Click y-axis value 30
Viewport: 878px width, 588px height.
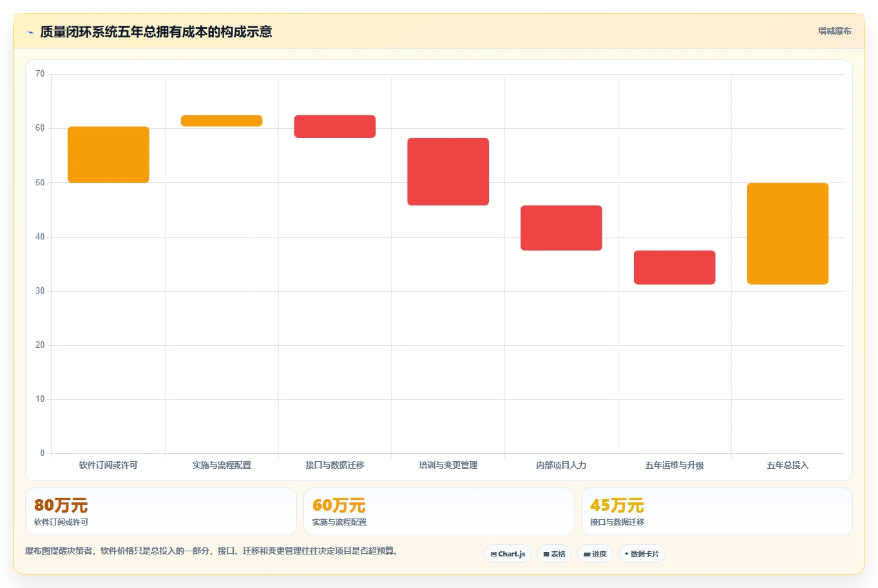click(40, 291)
